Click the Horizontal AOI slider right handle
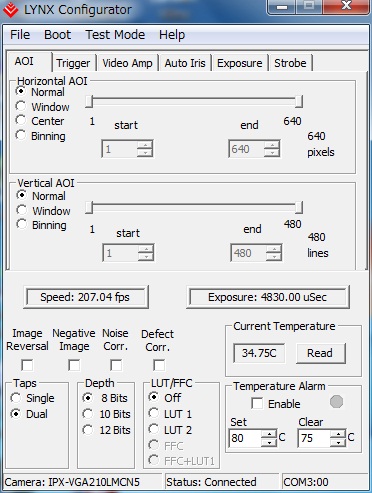Viewport: 372px width, 493px height. pos(299,102)
